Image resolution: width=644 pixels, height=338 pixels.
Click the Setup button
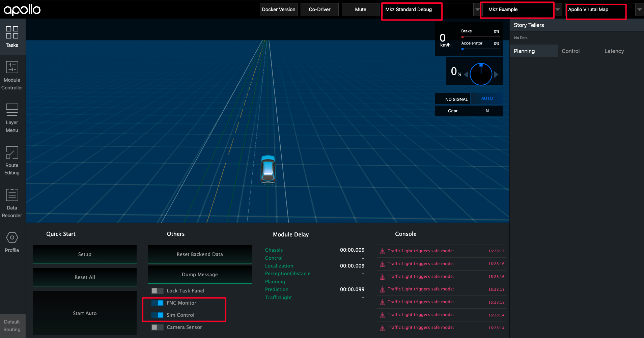[85, 254]
